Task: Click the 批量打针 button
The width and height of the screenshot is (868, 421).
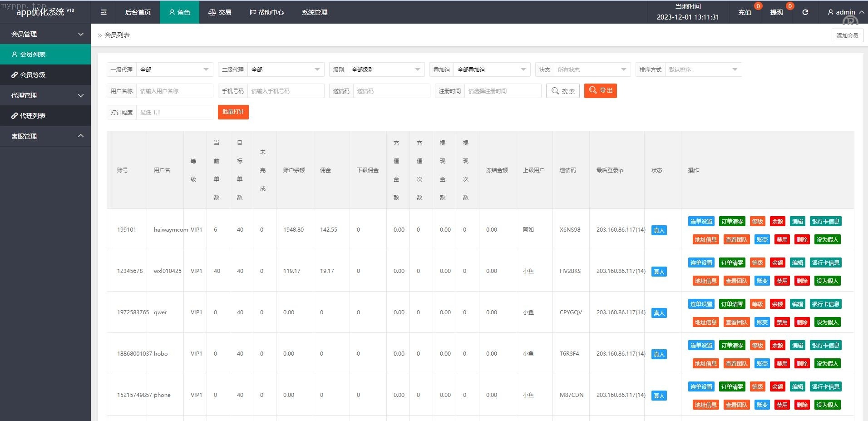Action: pos(233,112)
